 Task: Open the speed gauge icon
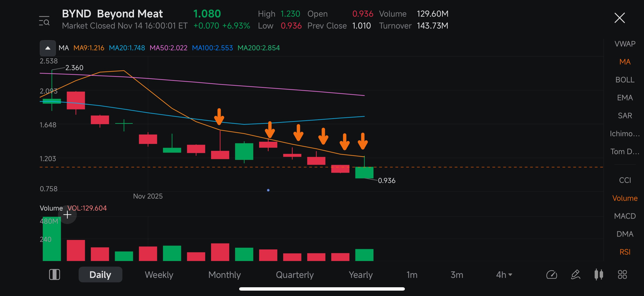(551, 274)
